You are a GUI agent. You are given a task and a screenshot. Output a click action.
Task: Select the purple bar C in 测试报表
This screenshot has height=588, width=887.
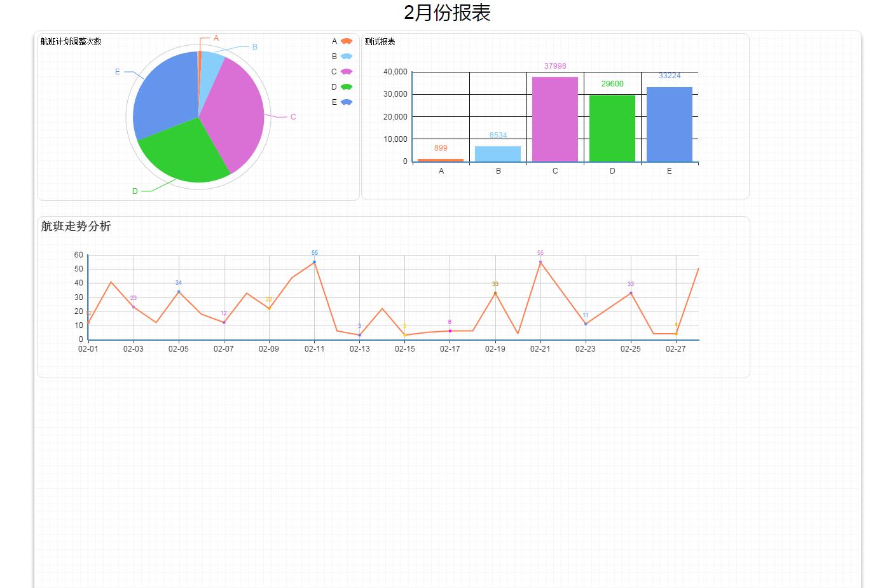point(555,120)
